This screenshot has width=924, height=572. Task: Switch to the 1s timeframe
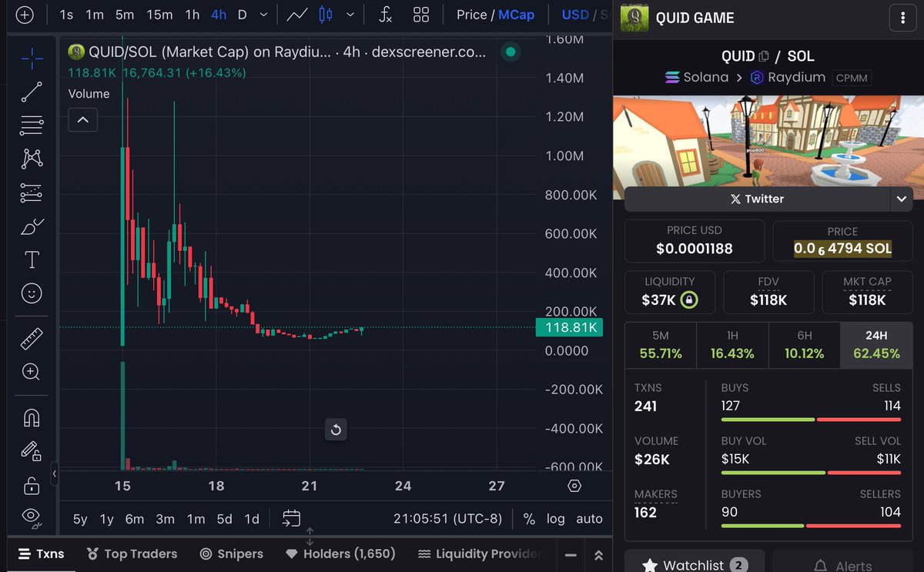pos(67,15)
